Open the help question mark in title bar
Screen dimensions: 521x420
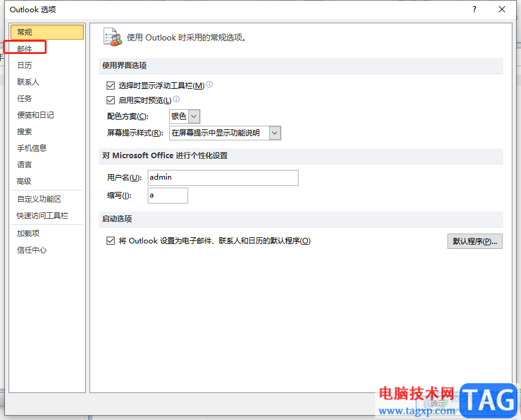click(474, 9)
